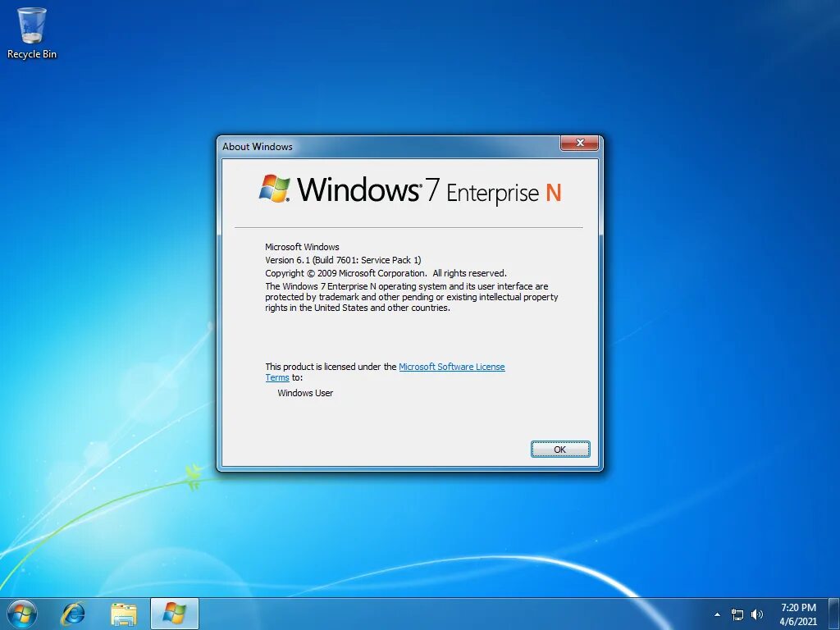Open the clock showing 7:20 PM
The width and height of the screenshot is (840, 630).
click(x=798, y=614)
